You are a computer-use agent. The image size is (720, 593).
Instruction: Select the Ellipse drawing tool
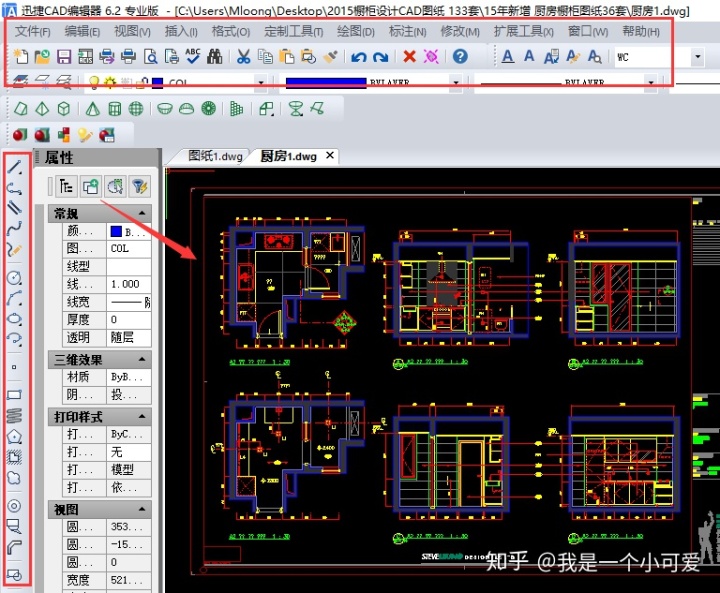pos(14,318)
